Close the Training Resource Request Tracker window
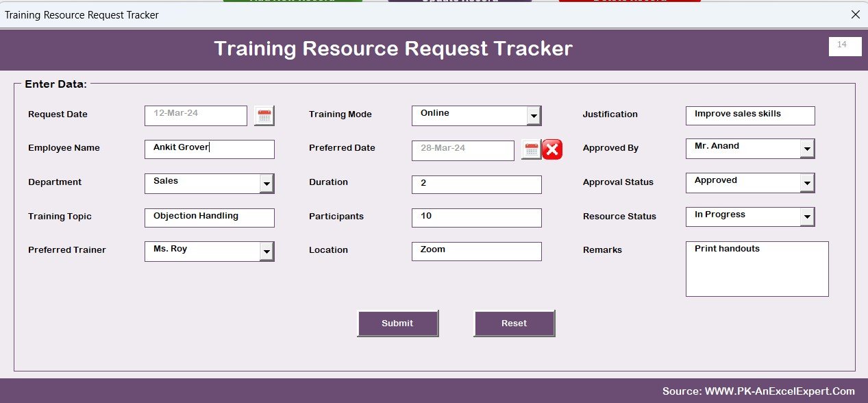 click(x=855, y=14)
